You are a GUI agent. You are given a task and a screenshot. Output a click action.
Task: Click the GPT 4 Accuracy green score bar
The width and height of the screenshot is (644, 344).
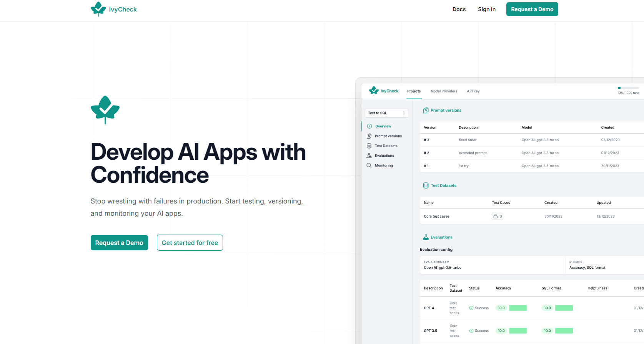pos(518,308)
